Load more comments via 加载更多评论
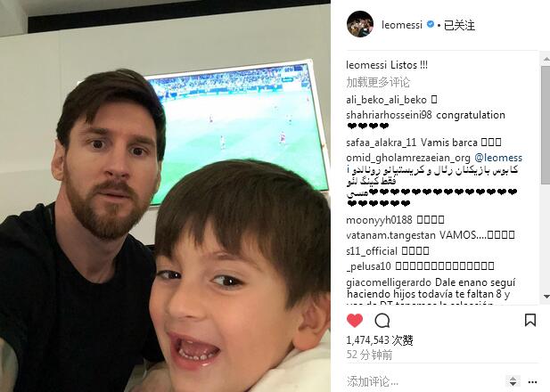The height and width of the screenshot is (392, 550). coord(378,82)
